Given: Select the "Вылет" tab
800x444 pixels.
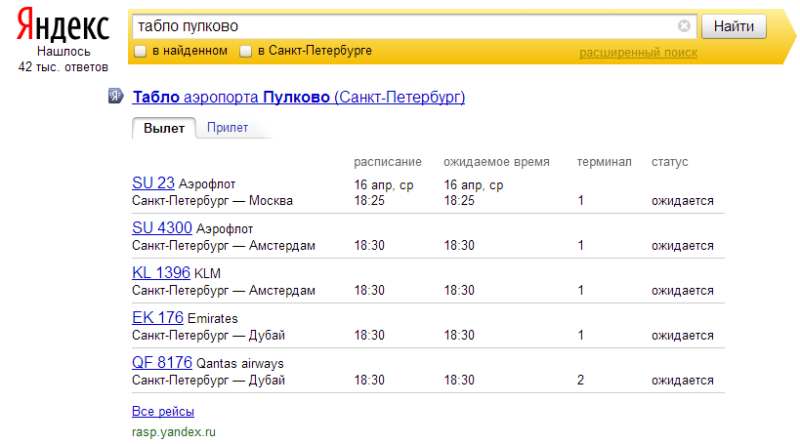Looking at the screenshot, I should pos(164,128).
